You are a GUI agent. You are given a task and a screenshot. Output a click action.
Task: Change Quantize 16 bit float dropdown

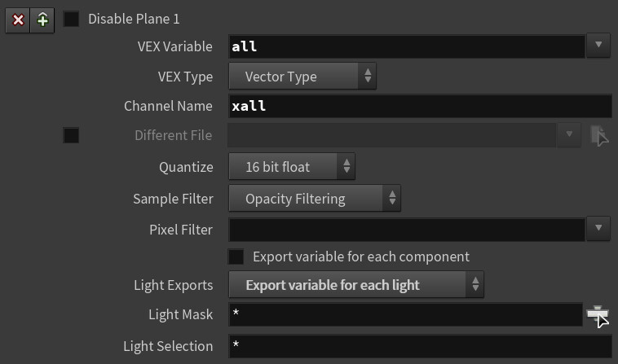pyautogui.click(x=292, y=166)
